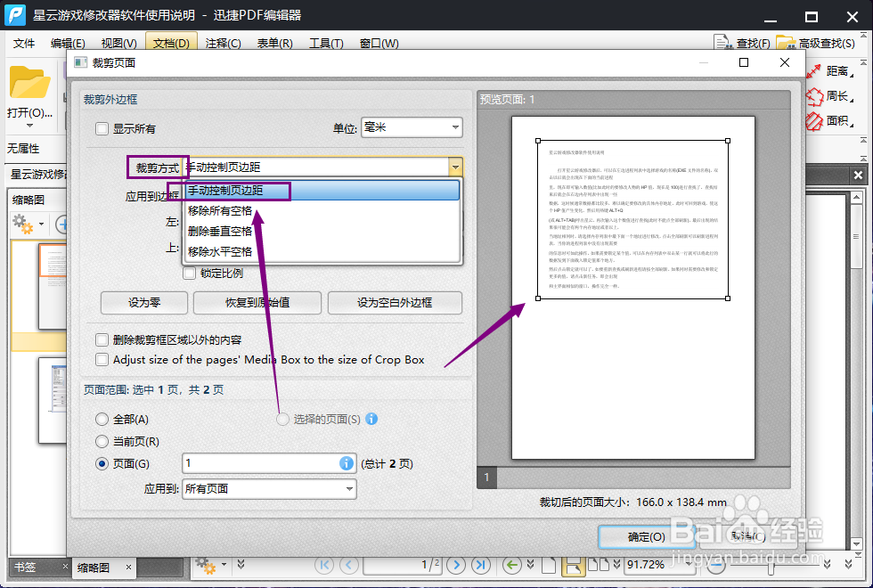873x588 pixels.
Task: Maximize the 裁剪页面 dialog
Action: (x=743, y=62)
